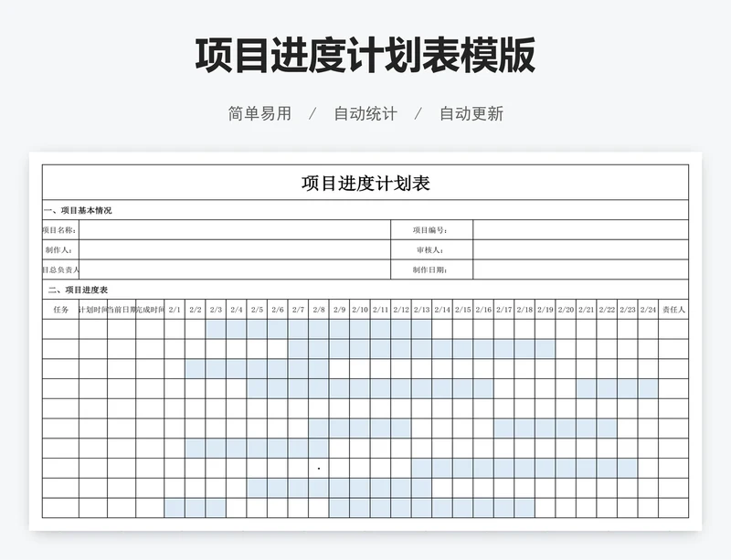Click the 自动更新 feature label
This screenshot has height=560, width=731.
[471, 114]
